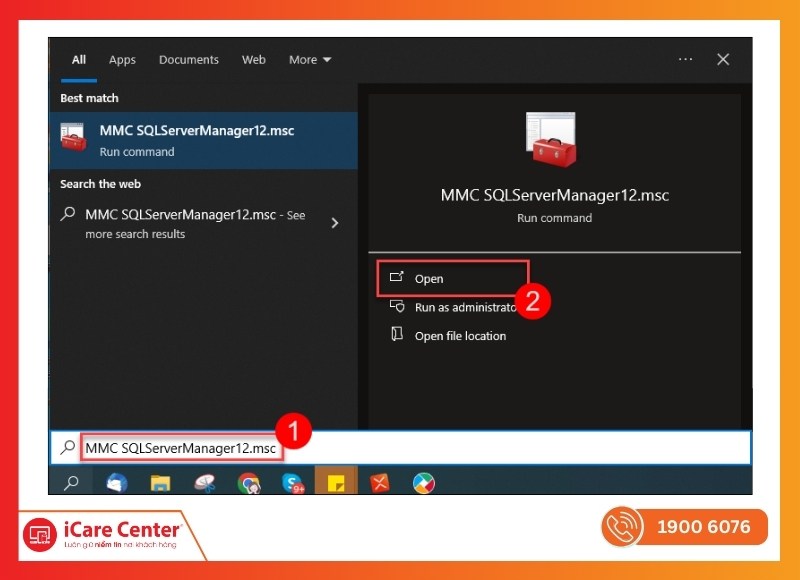Select the MMC SQLServerManager12.msc best match result
The width and height of the screenshot is (800, 580).
click(x=204, y=140)
